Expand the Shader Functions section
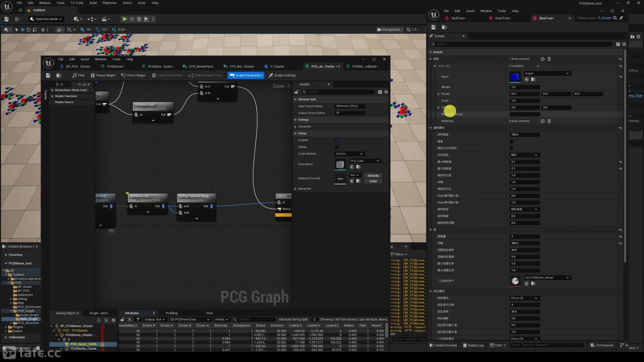The height and width of the screenshot is (362, 644). tap(52, 96)
